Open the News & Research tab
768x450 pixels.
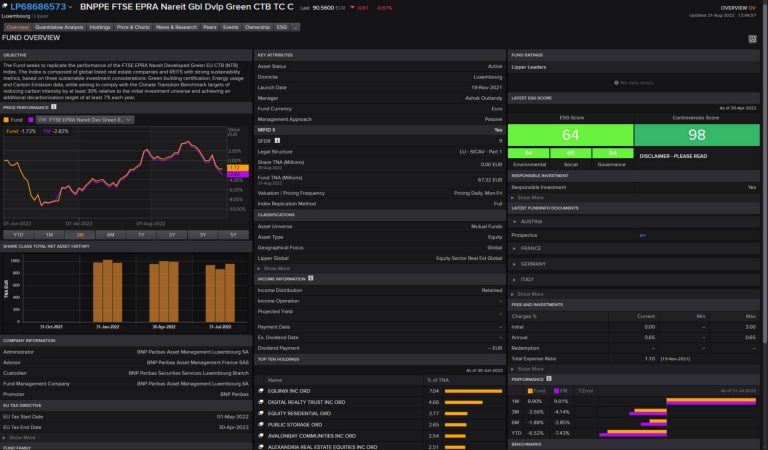tap(176, 27)
